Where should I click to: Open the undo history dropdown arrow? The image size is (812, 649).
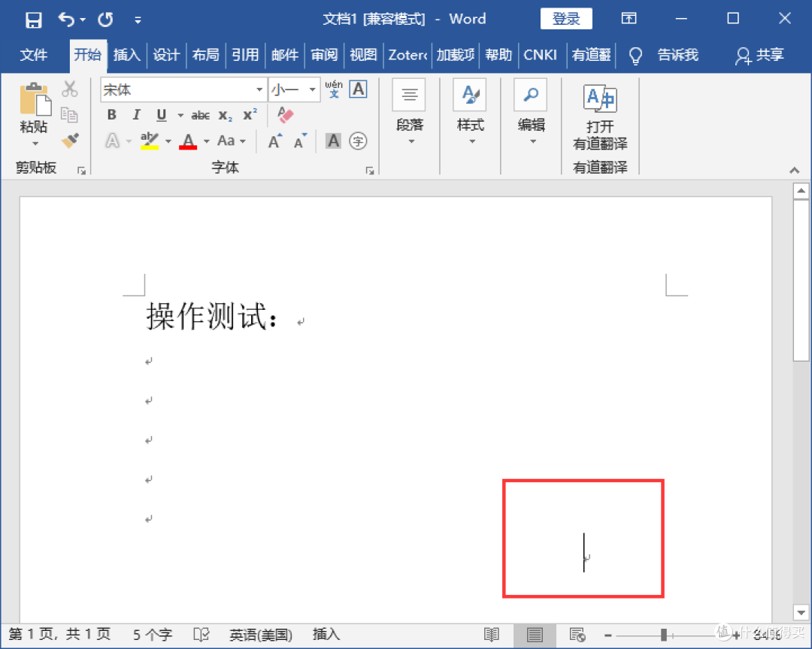click(83, 20)
